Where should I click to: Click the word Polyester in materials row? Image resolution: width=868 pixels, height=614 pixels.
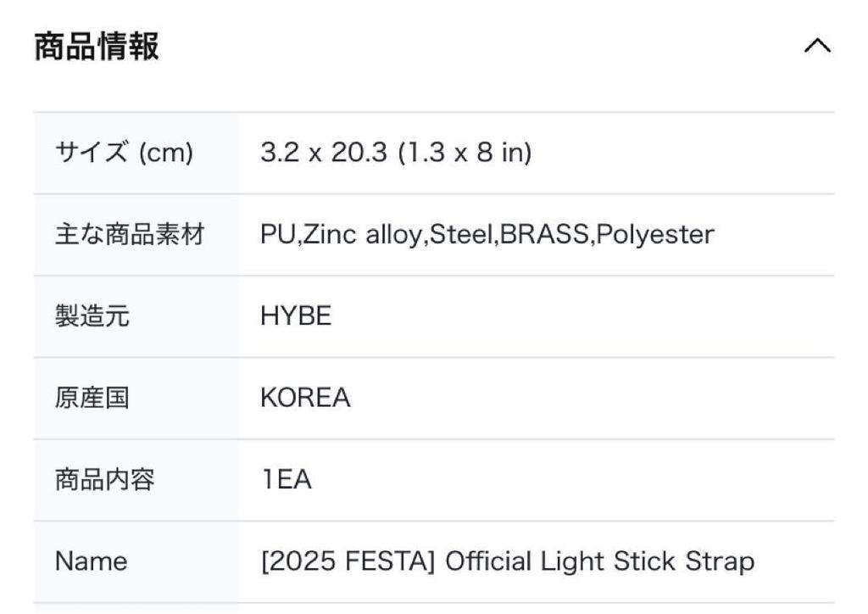654,234
